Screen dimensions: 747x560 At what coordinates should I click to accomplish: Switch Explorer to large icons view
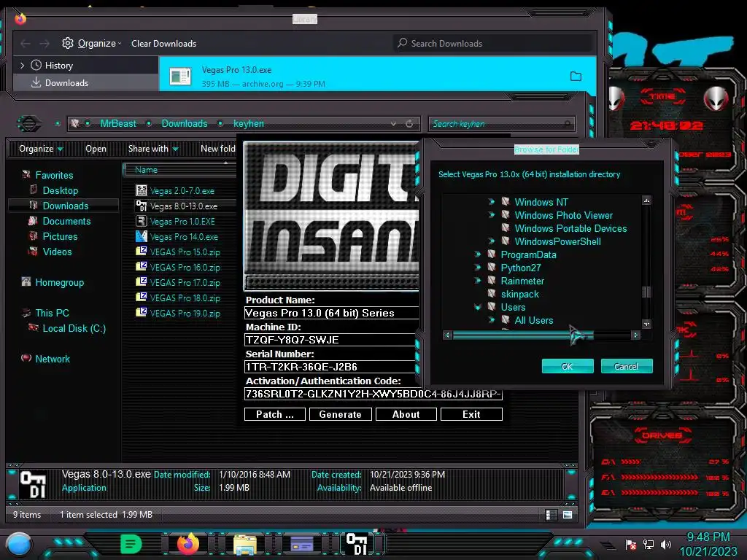click(x=568, y=515)
